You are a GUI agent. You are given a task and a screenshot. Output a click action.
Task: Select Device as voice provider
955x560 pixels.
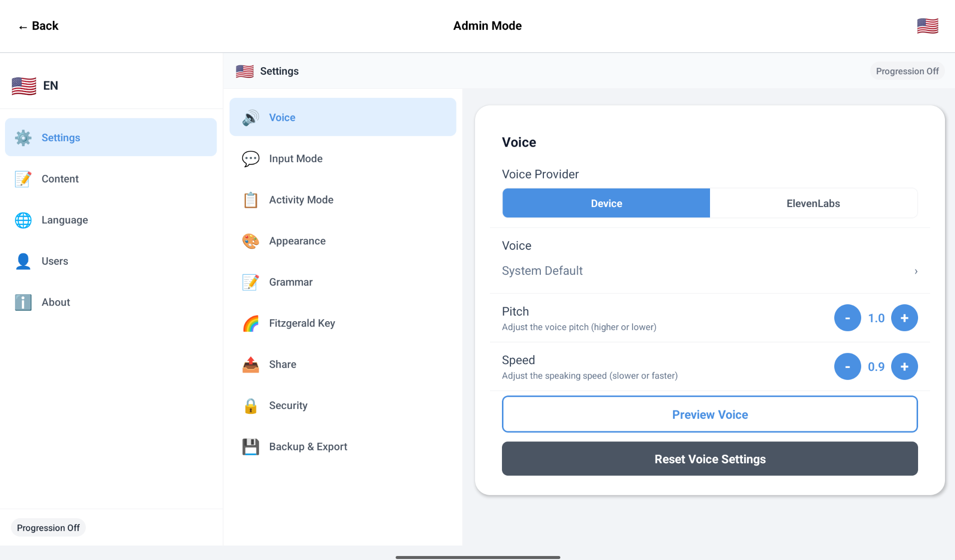pos(606,203)
